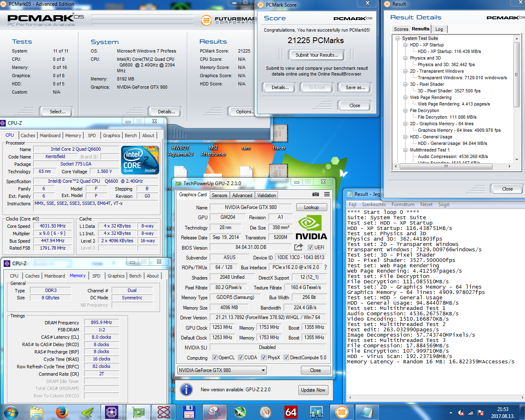The width and height of the screenshot is (525, 420).
Task: Click the AIDA64 red 64 taskbar icon
Action: (x=291, y=412)
